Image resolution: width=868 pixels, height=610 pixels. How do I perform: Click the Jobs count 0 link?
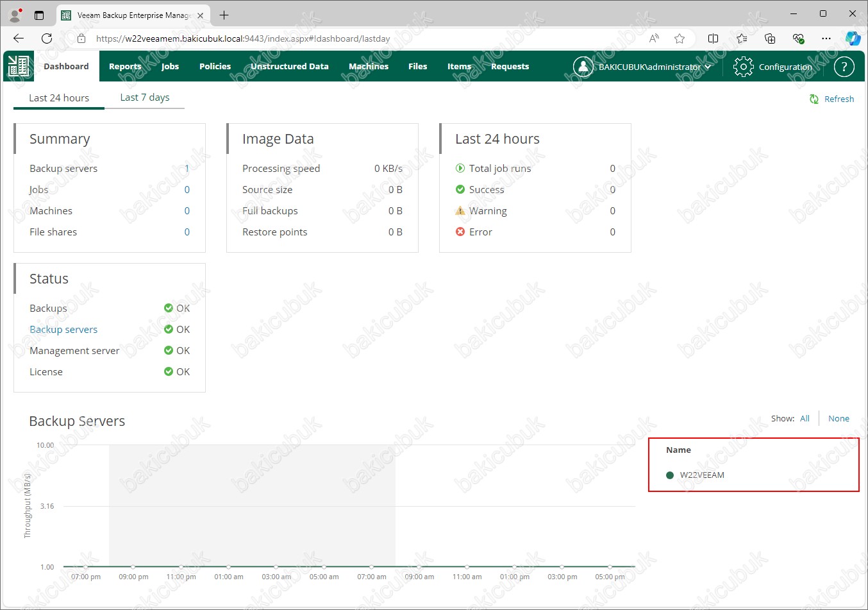187,189
